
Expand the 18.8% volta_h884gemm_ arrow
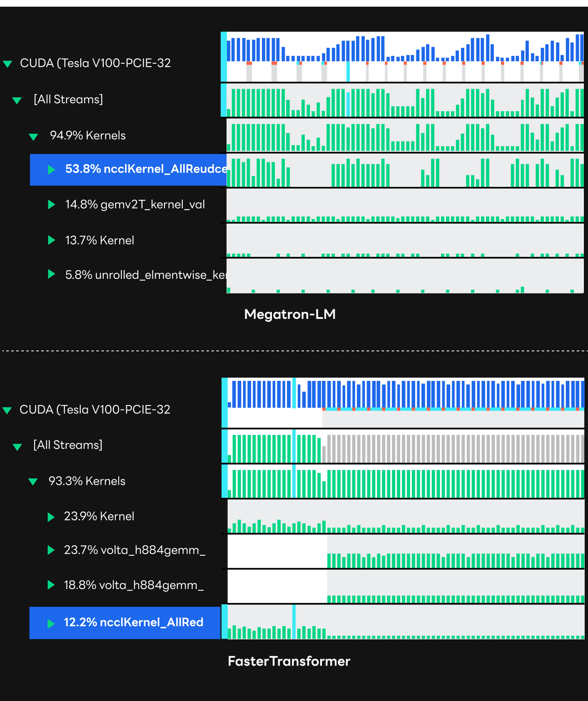51,585
